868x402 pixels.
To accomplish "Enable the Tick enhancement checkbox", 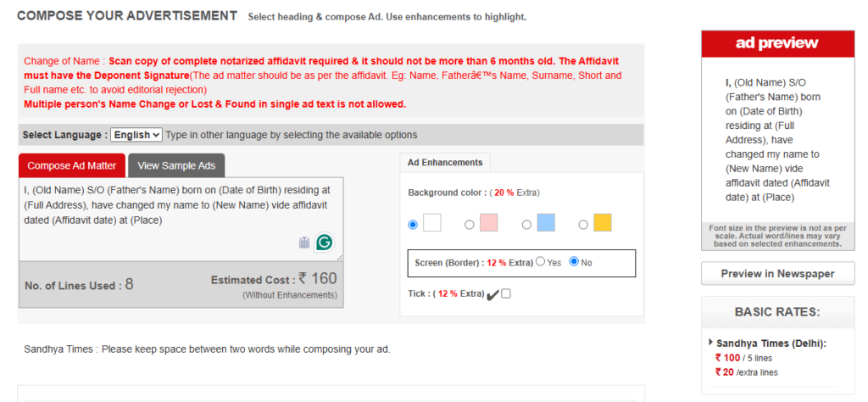I will click(506, 293).
